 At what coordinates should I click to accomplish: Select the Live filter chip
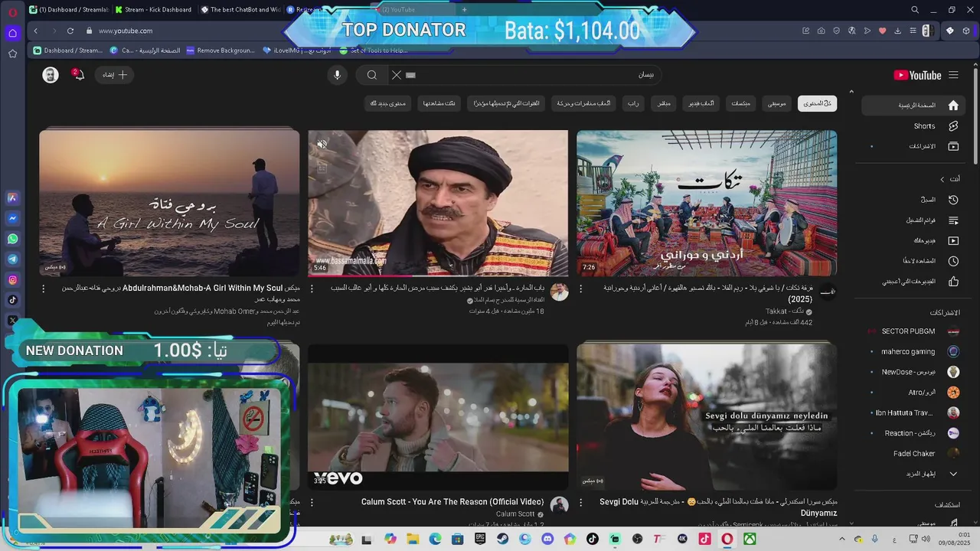click(x=665, y=103)
